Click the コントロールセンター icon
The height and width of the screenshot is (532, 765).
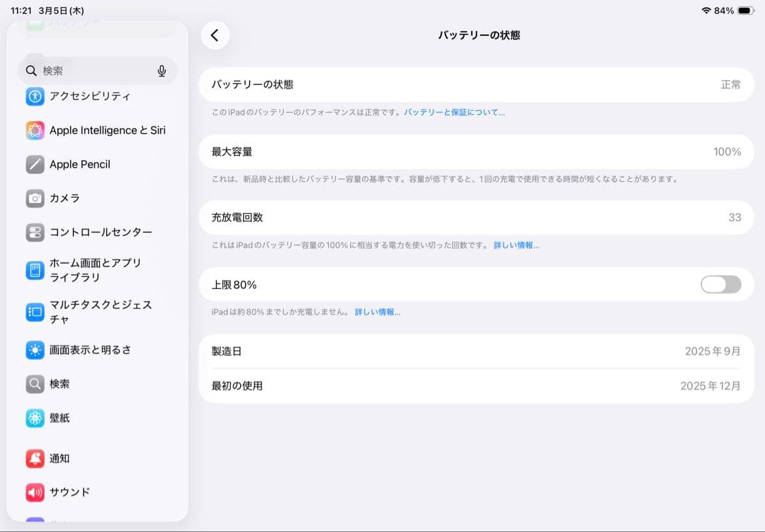point(35,232)
